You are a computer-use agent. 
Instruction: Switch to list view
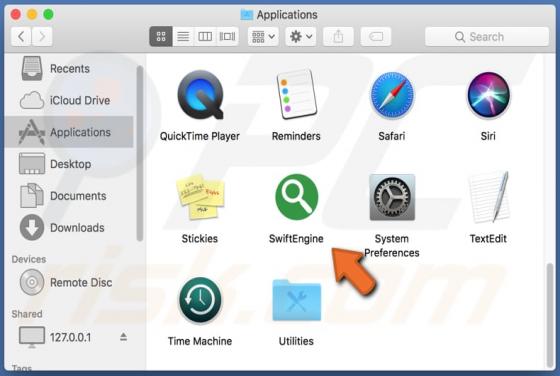[x=183, y=36]
